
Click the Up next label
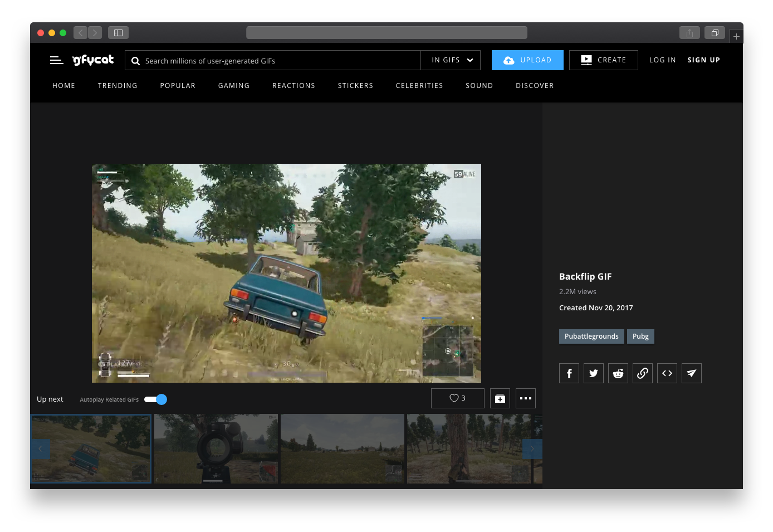tap(50, 399)
